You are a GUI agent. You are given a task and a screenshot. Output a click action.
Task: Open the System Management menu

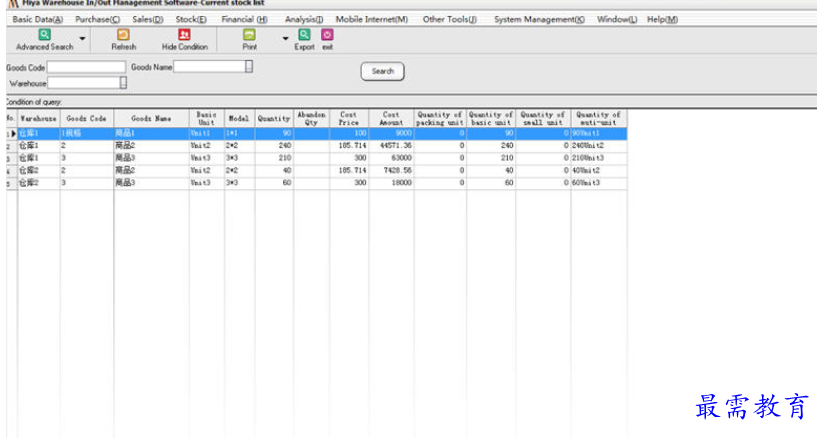[539, 19]
